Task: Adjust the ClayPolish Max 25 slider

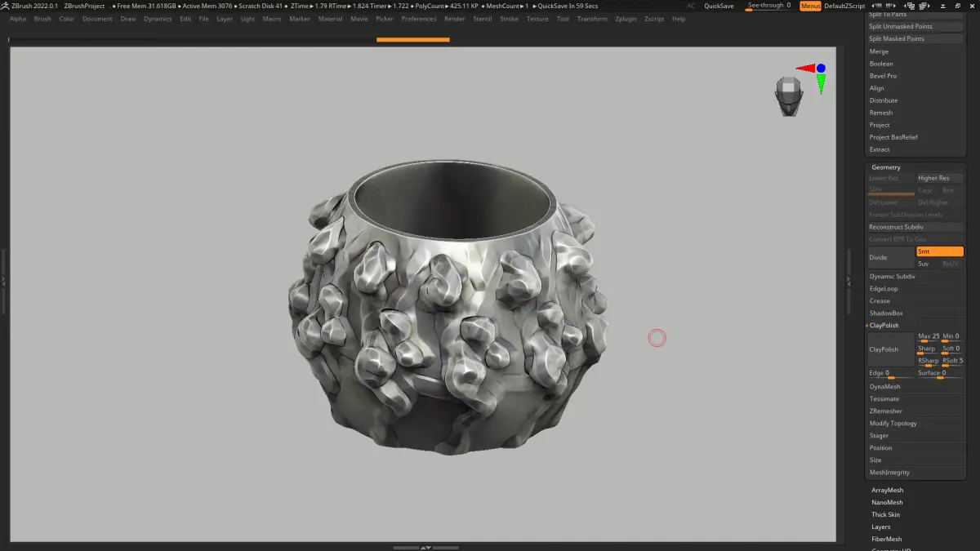Action: click(x=928, y=337)
